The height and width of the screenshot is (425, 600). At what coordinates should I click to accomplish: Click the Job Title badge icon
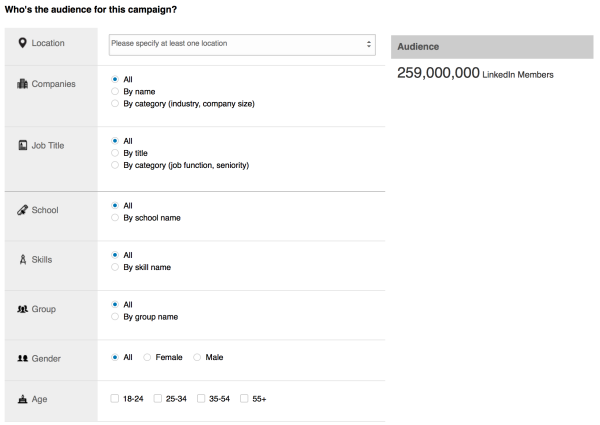coord(23,145)
